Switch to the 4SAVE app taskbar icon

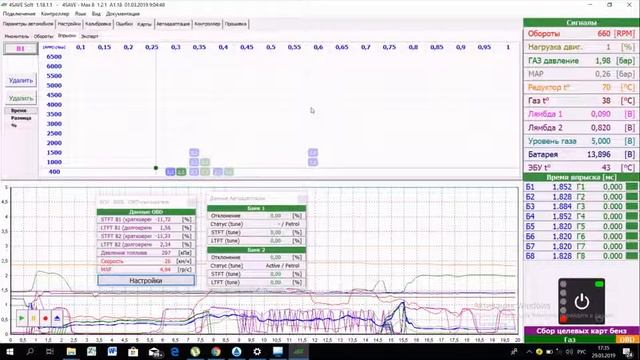[299, 351]
